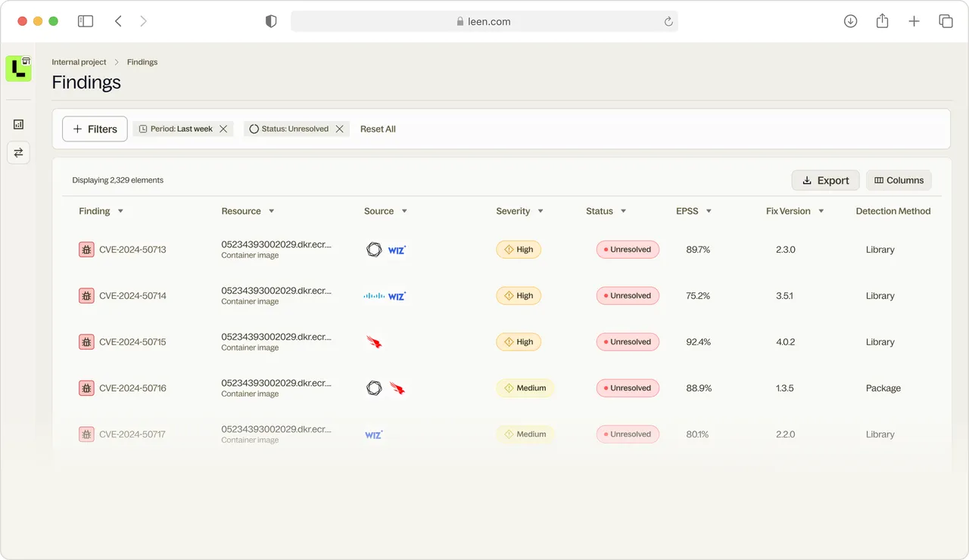
Task: Export the findings list
Action: tap(825, 180)
